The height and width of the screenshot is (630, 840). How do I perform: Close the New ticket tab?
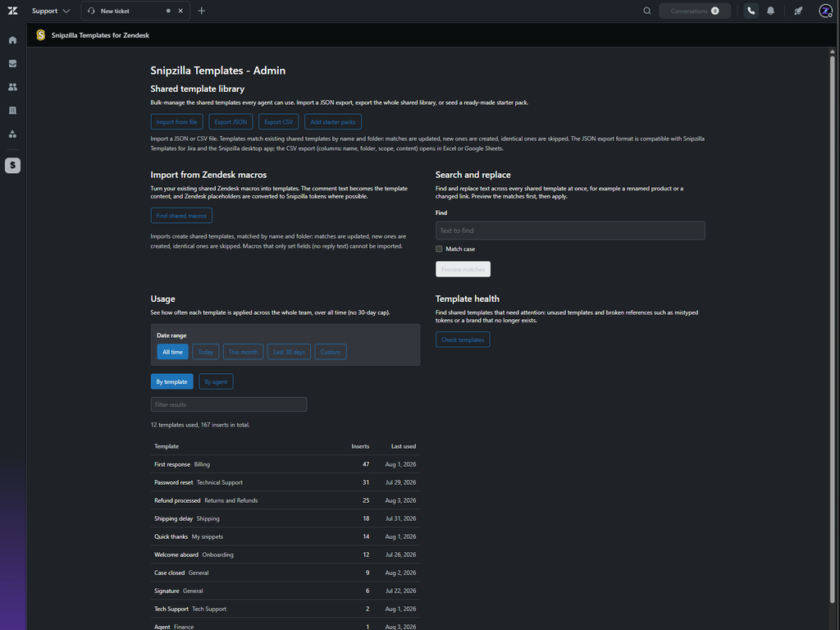pyautogui.click(x=180, y=11)
